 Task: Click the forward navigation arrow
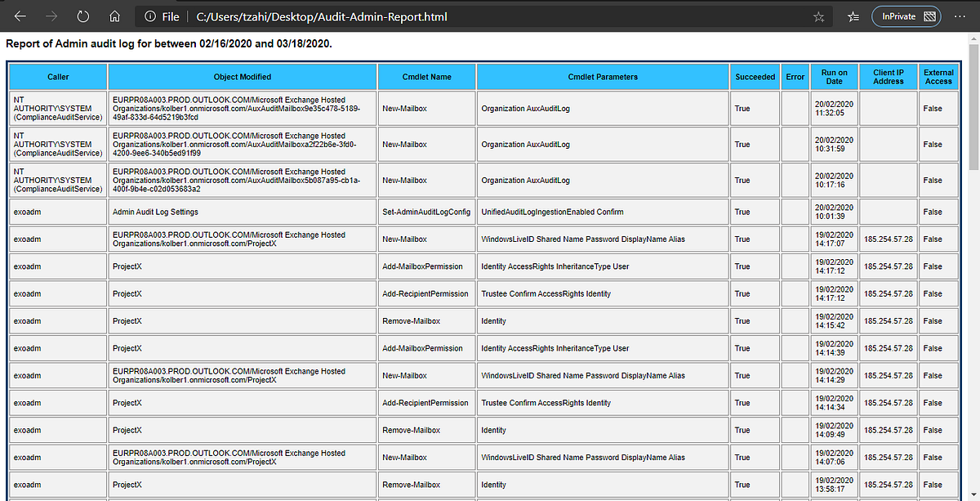pyautogui.click(x=51, y=16)
